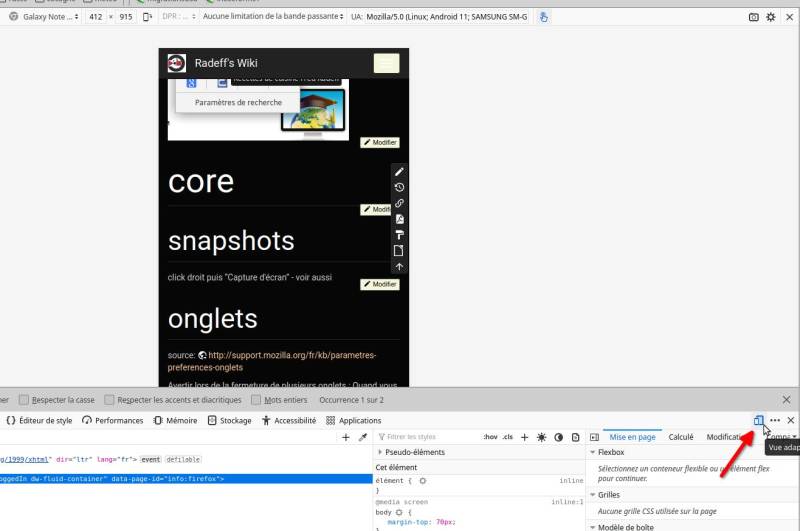Viewport: 800px width, 531px height.
Task: Enable Respecter la casse checkbox
Action: pyautogui.click(x=24, y=400)
